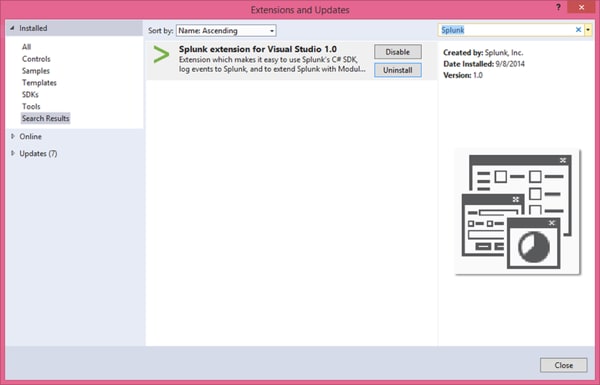Close the Extensions and Updates window
Viewport: 600px width, 385px height.
point(581,7)
